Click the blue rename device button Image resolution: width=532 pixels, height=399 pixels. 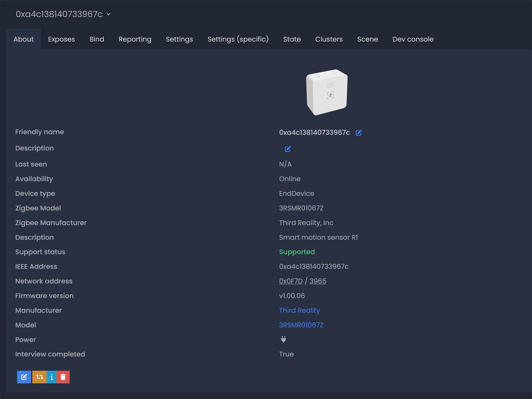(24, 377)
